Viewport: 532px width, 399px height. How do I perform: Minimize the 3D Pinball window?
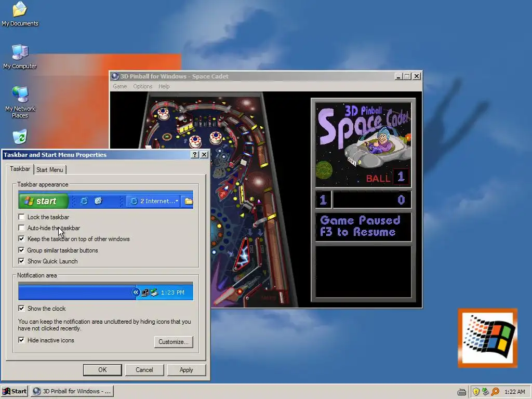tap(398, 76)
